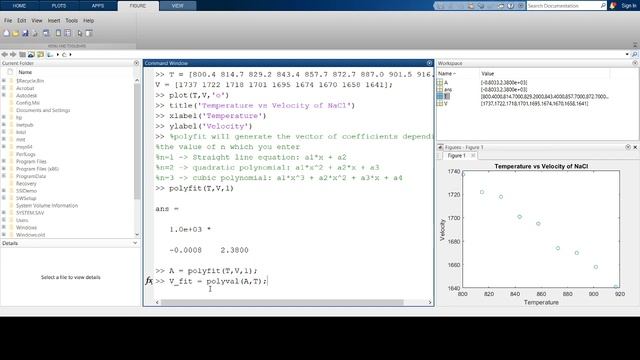The image size is (640, 360).
Task: Click the Save Figure floppy icon
Action: pyautogui.click(x=25, y=33)
